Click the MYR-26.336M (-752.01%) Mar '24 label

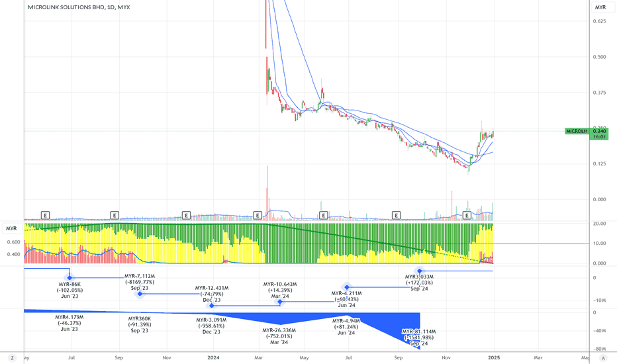(x=279, y=336)
